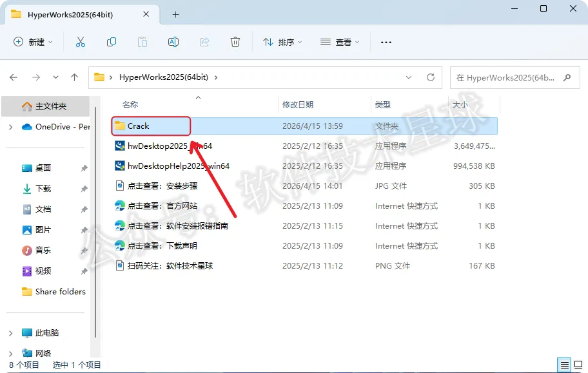Sort by the 修改日期 column header
This screenshot has height=373, width=588.
click(x=298, y=104)
